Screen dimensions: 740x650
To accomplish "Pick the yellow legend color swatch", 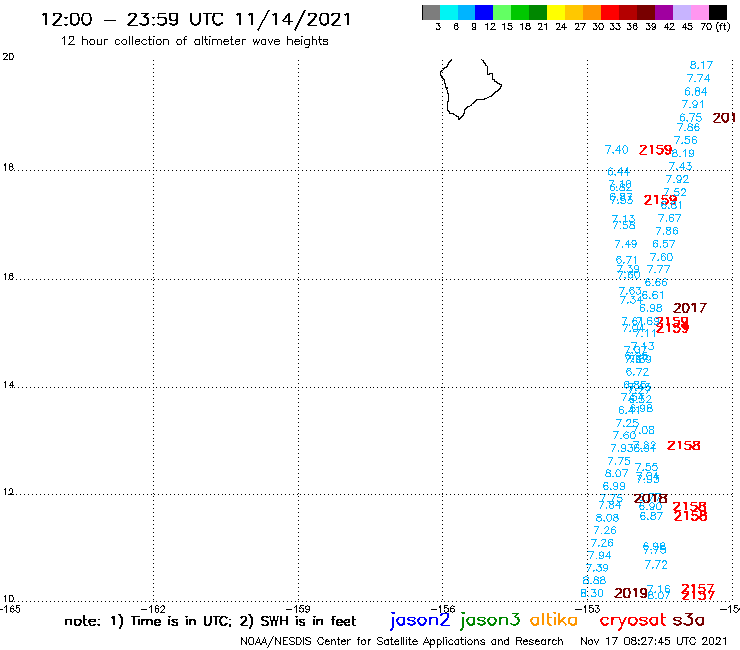I will tap(556, 12).
